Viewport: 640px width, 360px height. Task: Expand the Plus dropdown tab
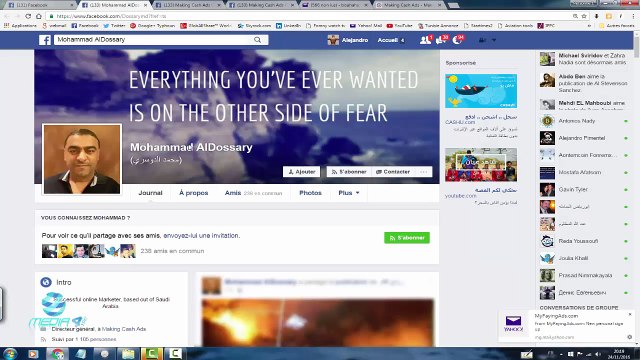(349, 193)
